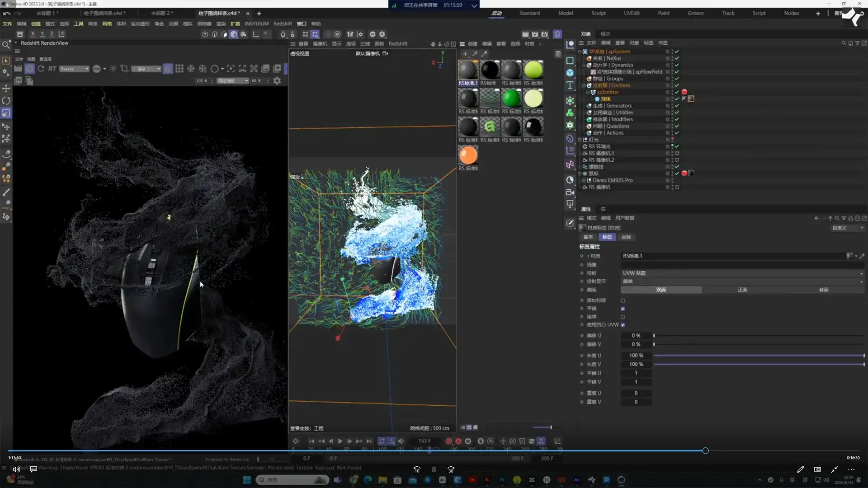Viewport: 868px width, 488px height.
Task: Select the Rotate tool in left toolbar
Action: pos(6,101)
